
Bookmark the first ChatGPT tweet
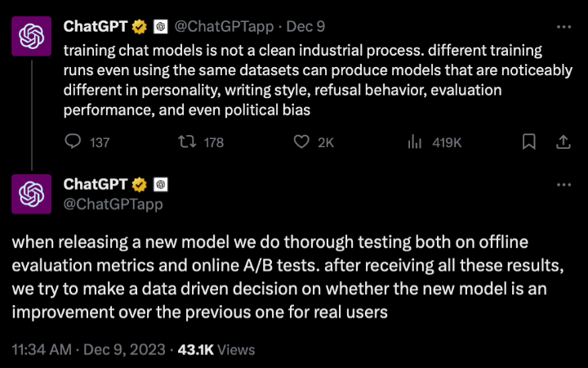[529, 142]
